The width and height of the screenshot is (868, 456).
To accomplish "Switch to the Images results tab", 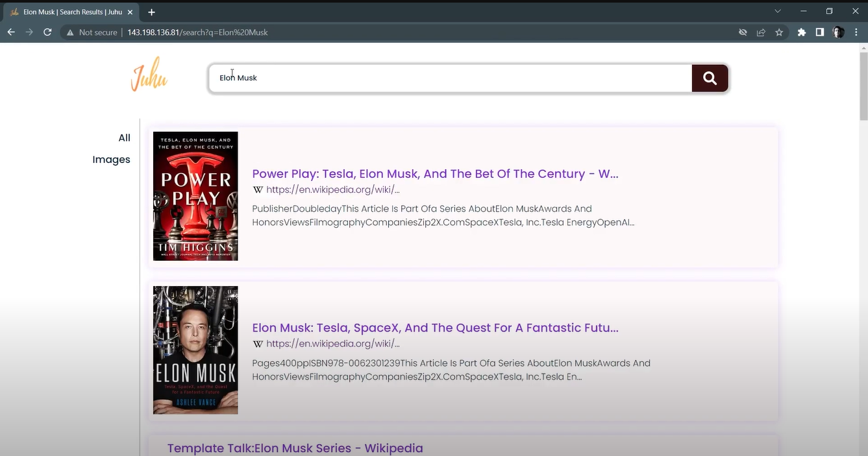I will click(111, 160).
